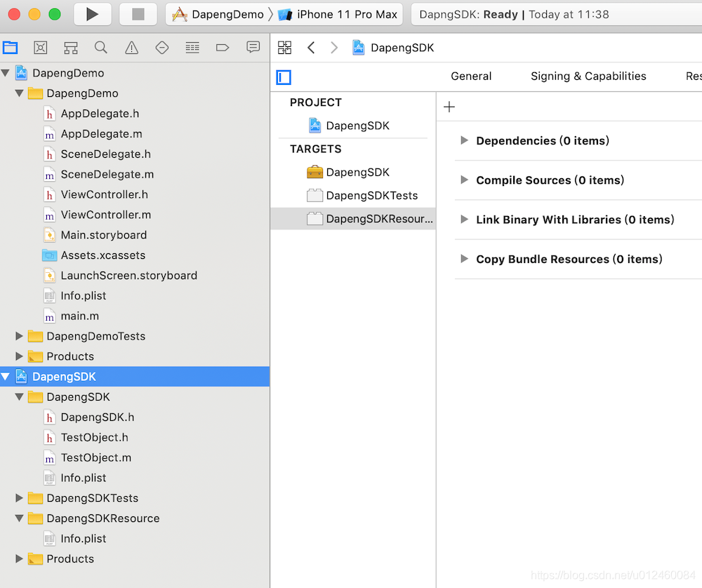This screenshot has height=588, width=702.
Task: Open the Issue navigator warning icon
Action: pos(132,48)
